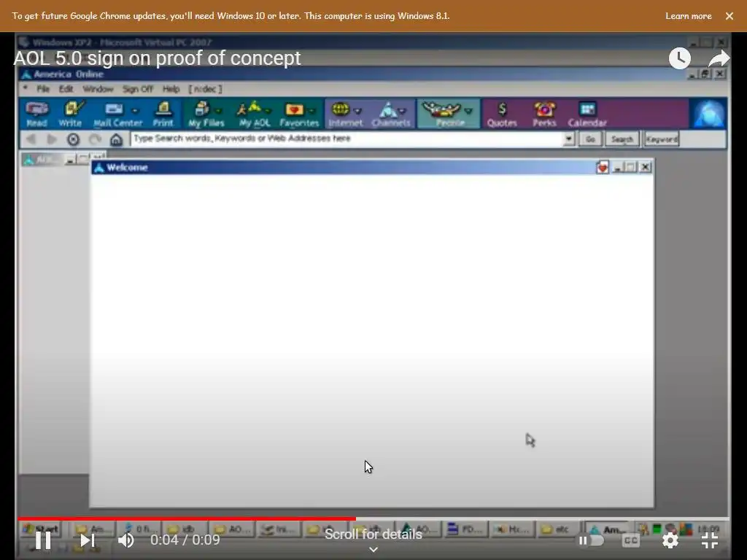
Task: Click the Print toolbar icon
Action: coord(163,114)
